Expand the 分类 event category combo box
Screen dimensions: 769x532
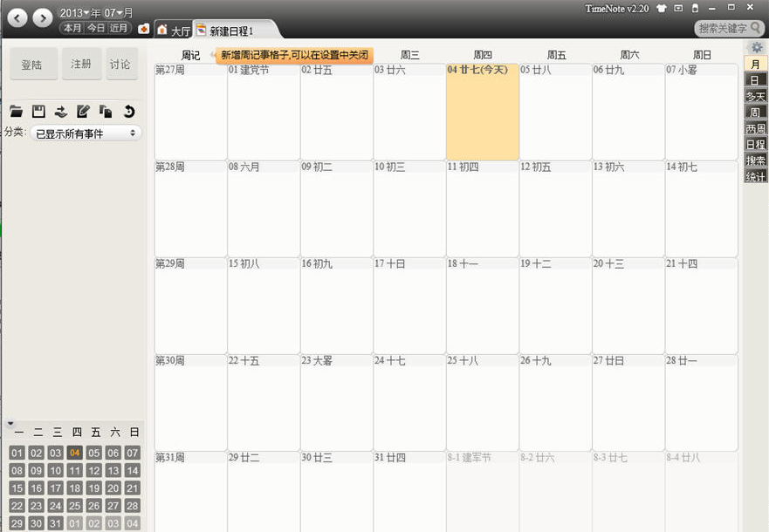(x=86, y=133)
